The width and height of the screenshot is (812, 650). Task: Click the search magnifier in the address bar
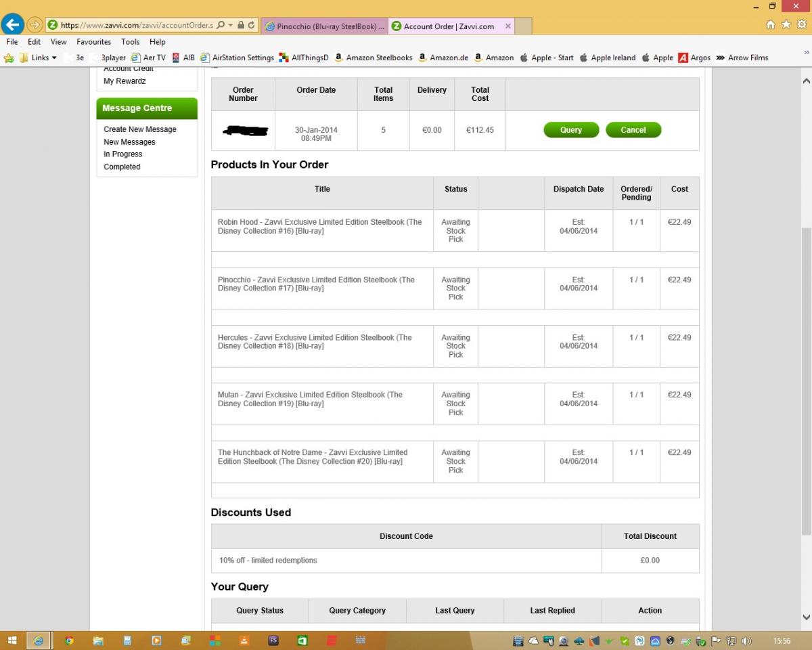(x=221, y=26)
